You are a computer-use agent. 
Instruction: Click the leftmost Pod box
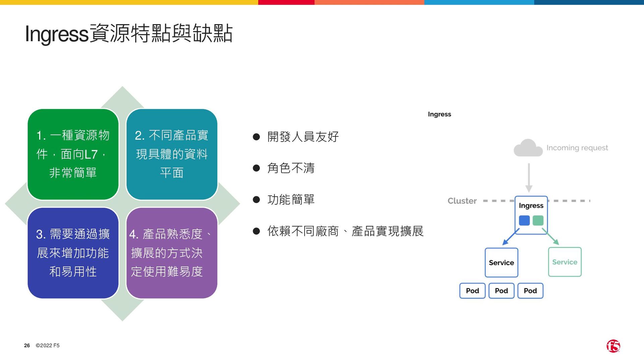[x=472, y=291]
